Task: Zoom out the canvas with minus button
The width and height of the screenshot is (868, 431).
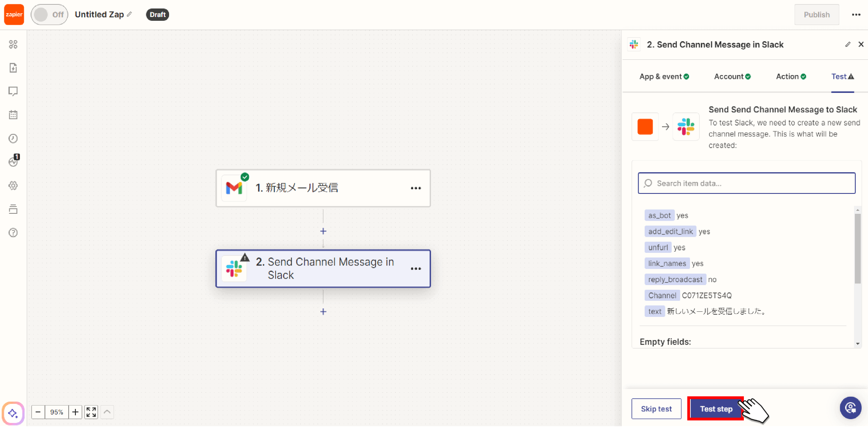Action: point(38,412)
